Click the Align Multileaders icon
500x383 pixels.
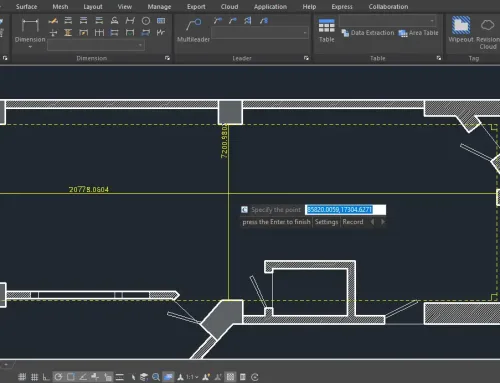pyautogui.click(x=248, y=21)
